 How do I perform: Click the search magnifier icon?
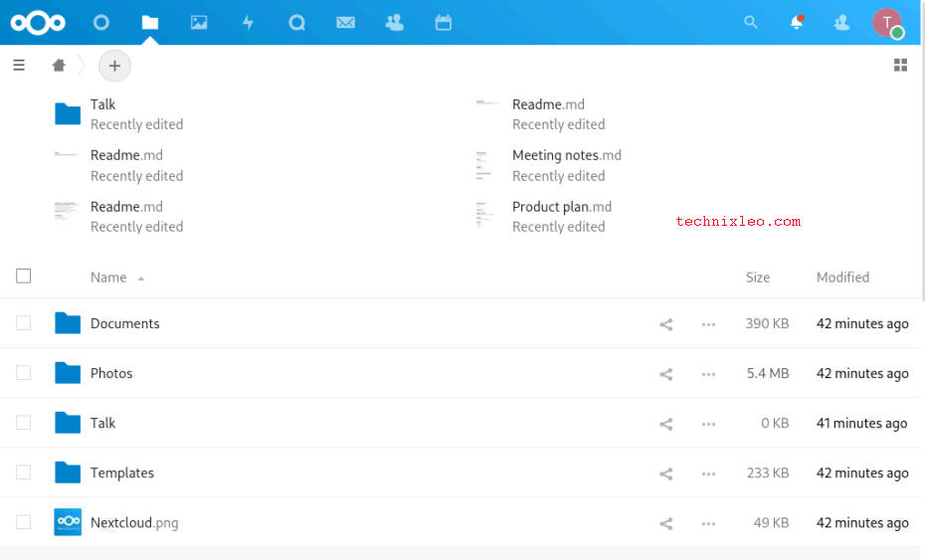751,22
